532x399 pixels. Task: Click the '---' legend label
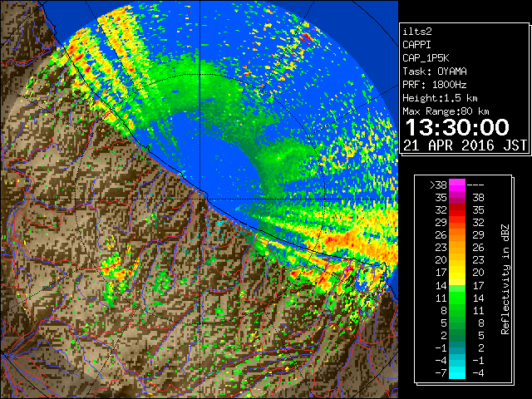475,185
